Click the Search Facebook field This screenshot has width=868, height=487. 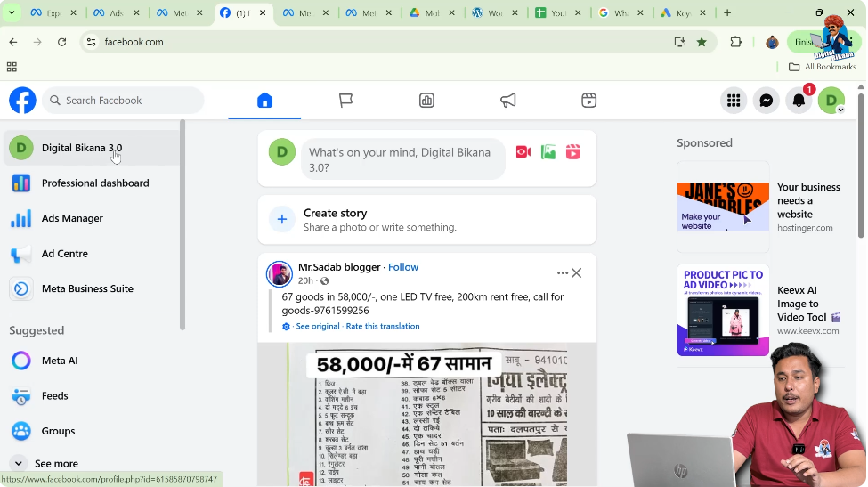coord(123,101)
